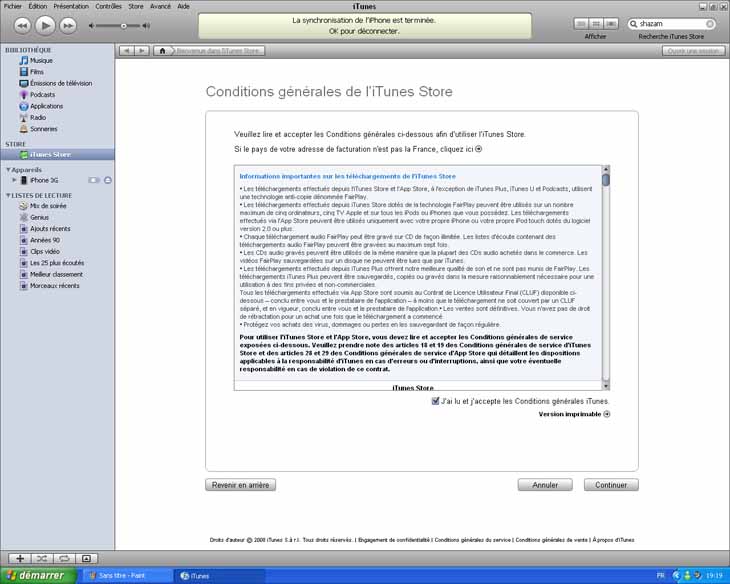Click the search magnifier icon
The image size is (730, 584).
pos(633,24)
